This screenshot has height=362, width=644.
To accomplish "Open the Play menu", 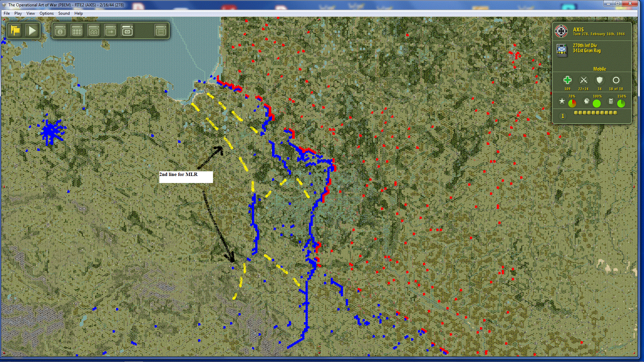I will [x=18, y=13].
